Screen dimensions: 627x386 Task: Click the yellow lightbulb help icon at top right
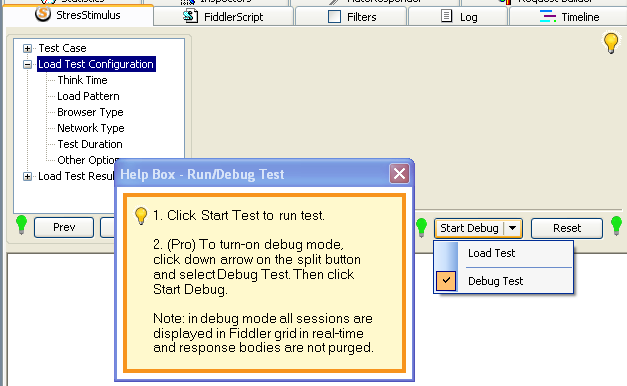pos(611,43)
